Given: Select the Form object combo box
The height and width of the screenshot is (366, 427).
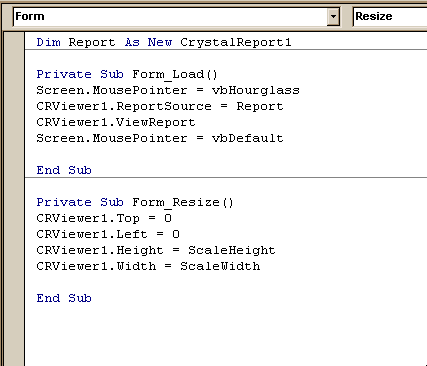Looking at the screenshot, I should tap(176, 16).
